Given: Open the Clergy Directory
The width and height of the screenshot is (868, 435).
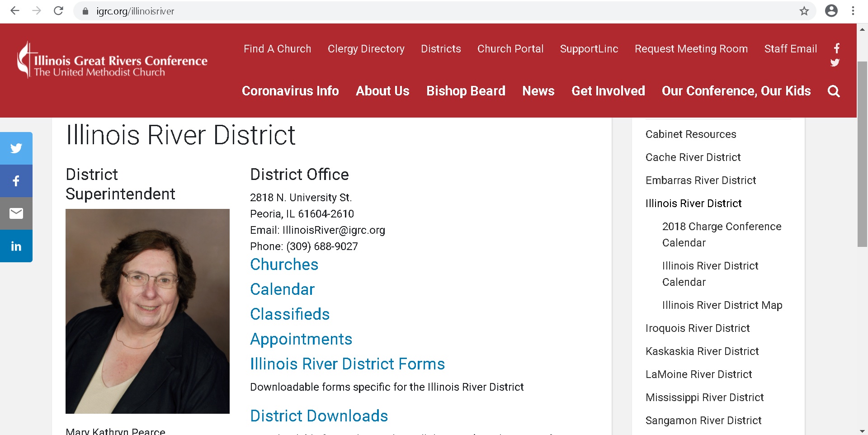Looking at the screenshot, I should pyautogui.click(x=366, y=49).
